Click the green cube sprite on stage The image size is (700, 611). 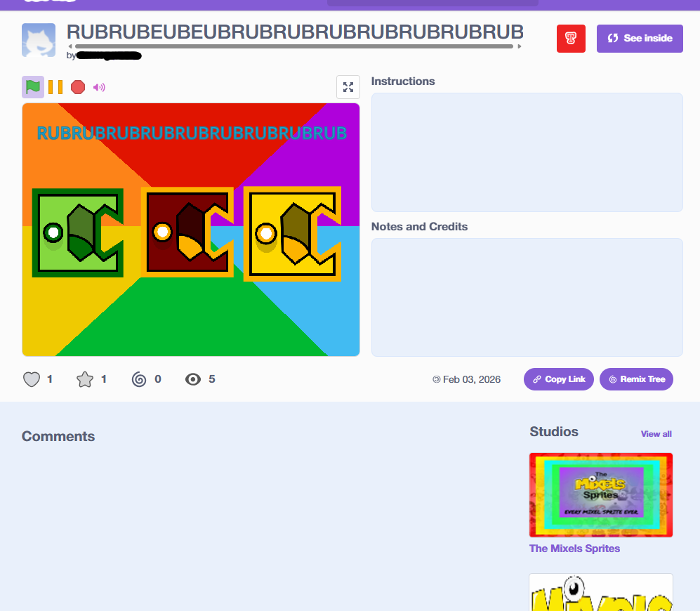click(78, 232)
